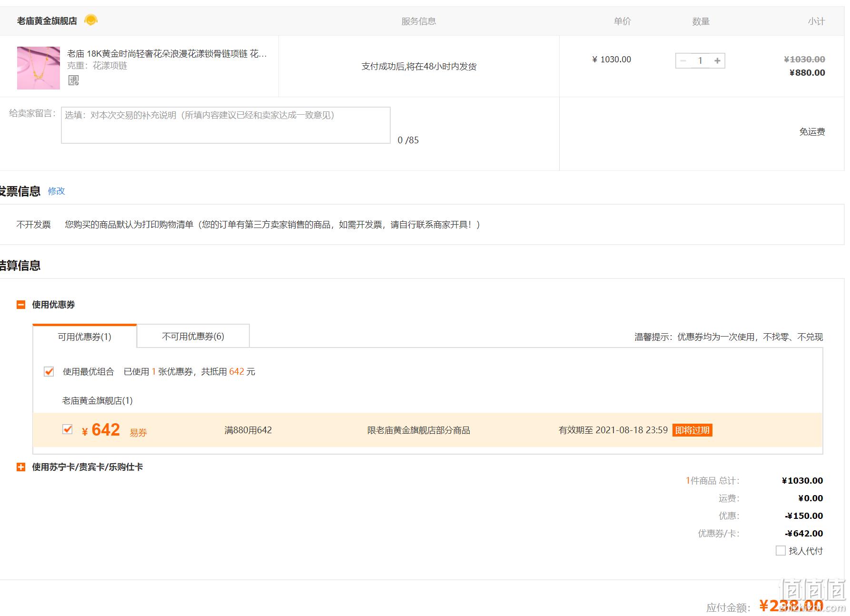
Task: Click the 免运费 shipping text
Action: tap(812, 132)
